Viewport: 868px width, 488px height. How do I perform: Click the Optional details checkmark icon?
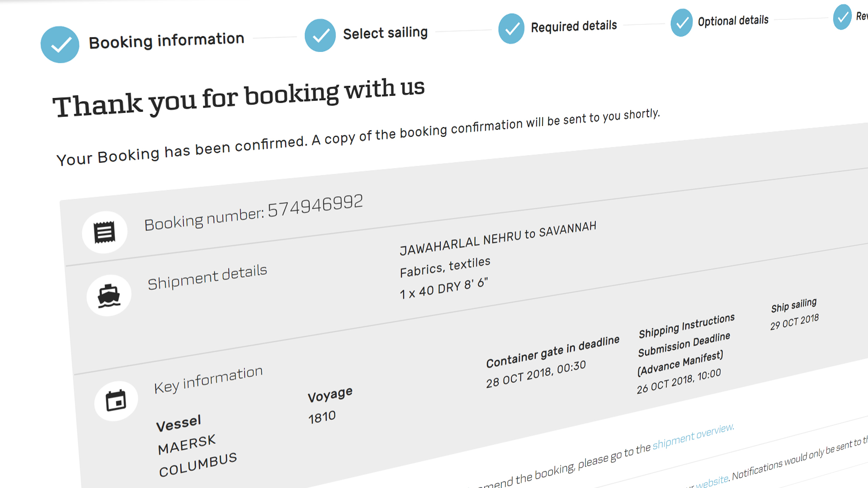[x=681, y=23]
